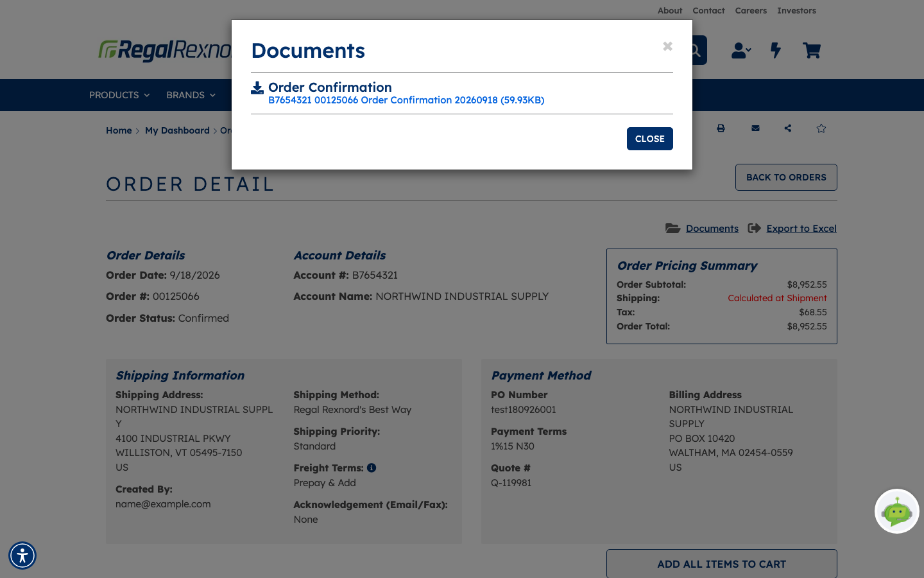This screenshot has height=578, width=924.
Task: Click the Export to Excel link
Action: (x=801, y=228)
